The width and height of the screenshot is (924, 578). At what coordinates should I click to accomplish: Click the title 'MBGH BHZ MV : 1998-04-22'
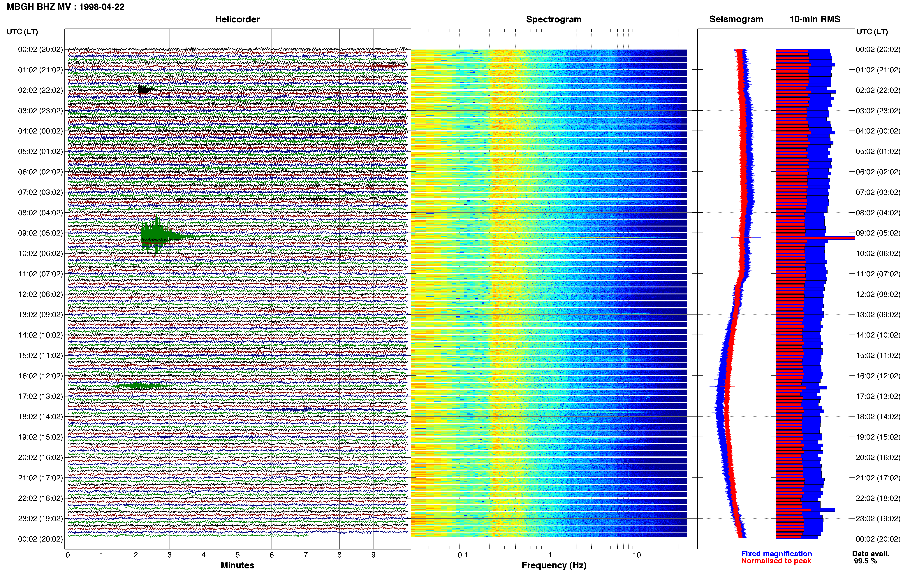(65, 7)
